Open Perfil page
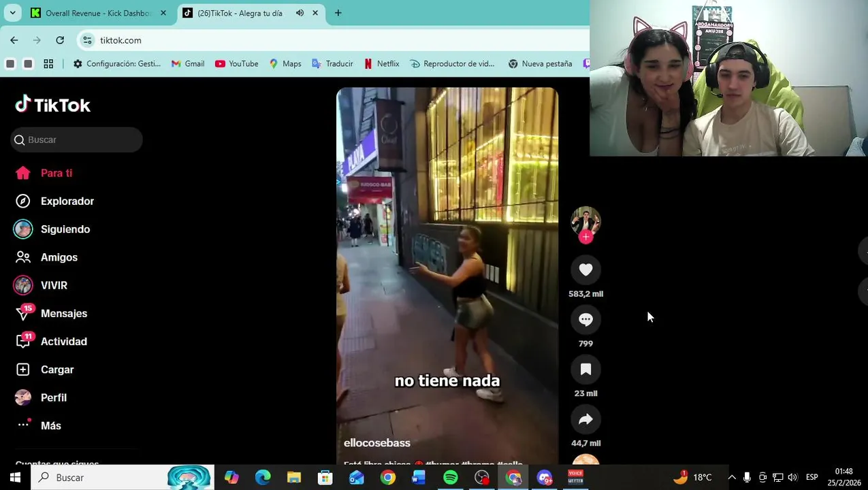The image size is (868, 490). tap(41, 397)
